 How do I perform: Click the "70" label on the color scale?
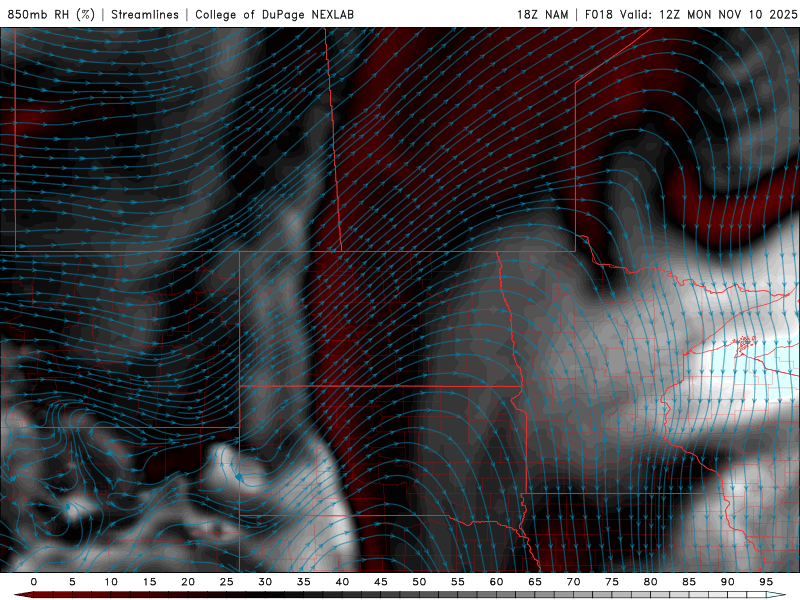pyautogui.click(x=573, y=582)
